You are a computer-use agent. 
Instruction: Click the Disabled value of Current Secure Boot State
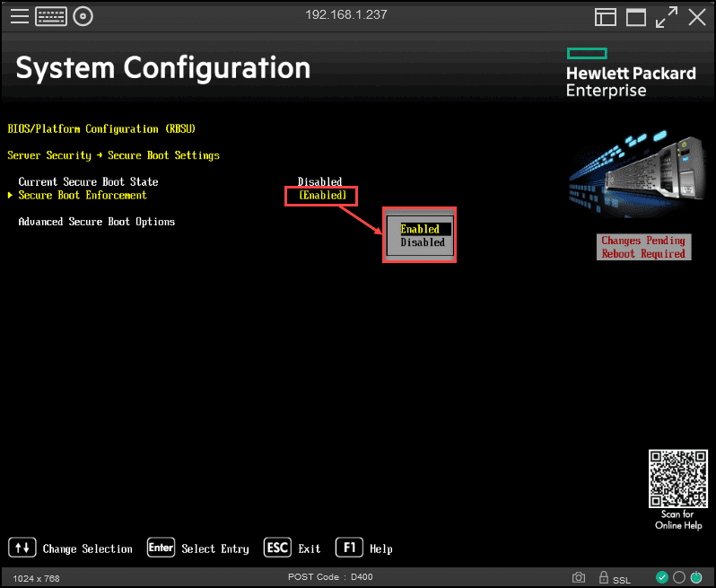tap(319, 182)
